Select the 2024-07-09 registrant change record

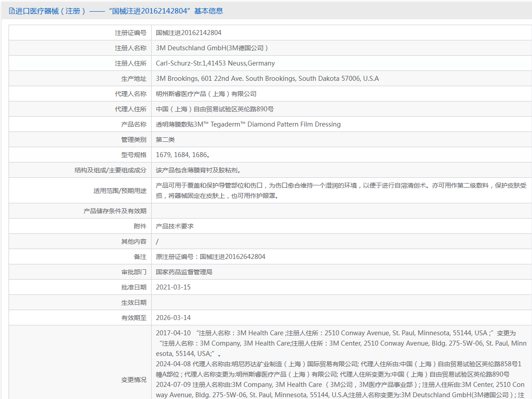click(340, 390)
